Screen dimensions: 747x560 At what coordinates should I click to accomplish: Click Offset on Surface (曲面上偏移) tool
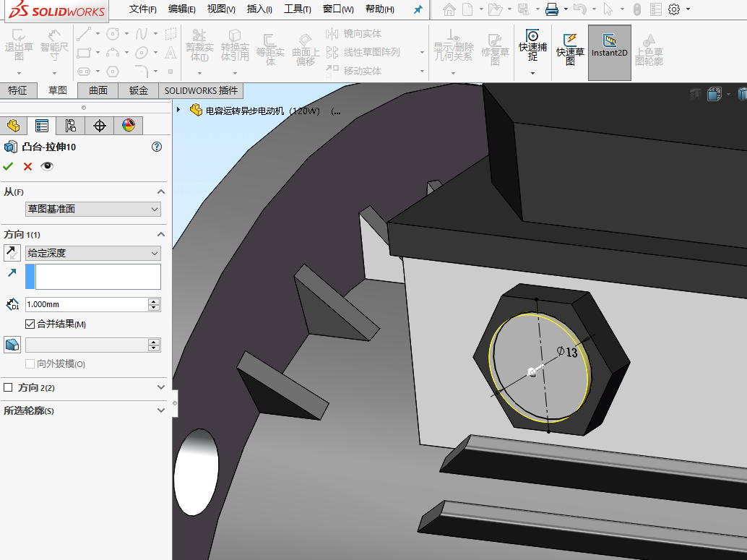(306, 49)
